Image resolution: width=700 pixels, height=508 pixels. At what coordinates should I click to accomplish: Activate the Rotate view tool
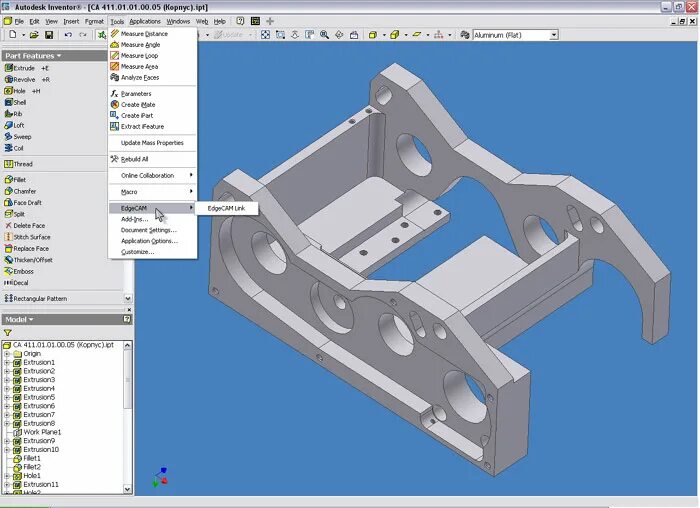point(339,35)
